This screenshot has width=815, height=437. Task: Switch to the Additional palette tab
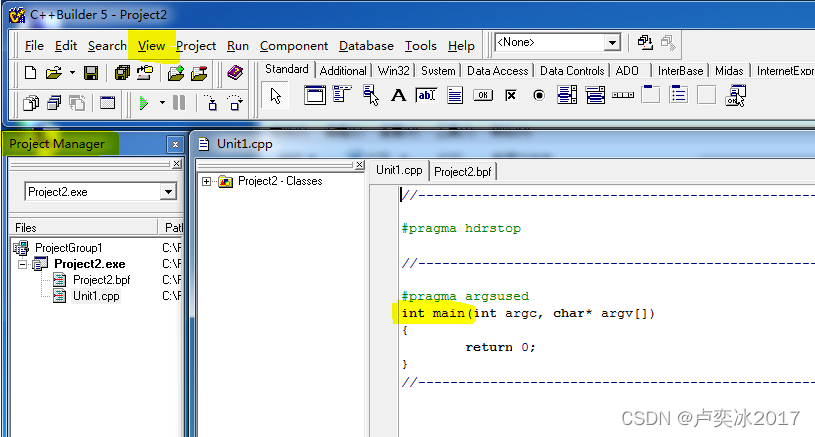(343, 71)
